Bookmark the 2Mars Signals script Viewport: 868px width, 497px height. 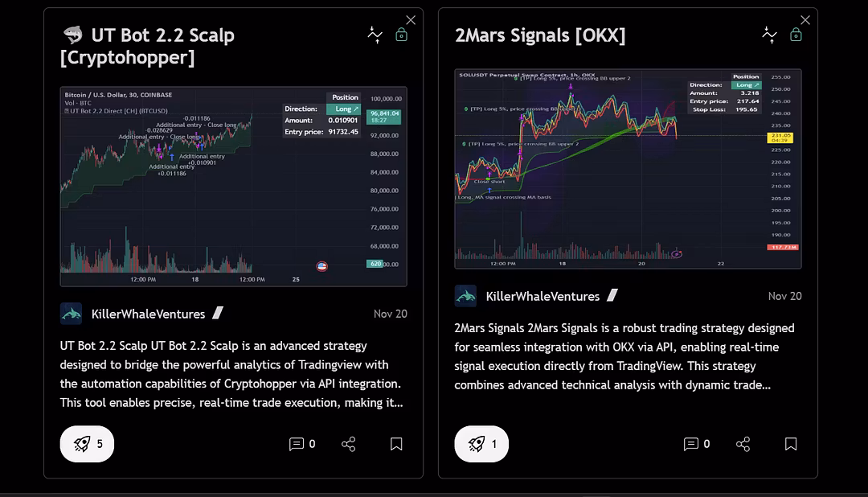[791, 444]
